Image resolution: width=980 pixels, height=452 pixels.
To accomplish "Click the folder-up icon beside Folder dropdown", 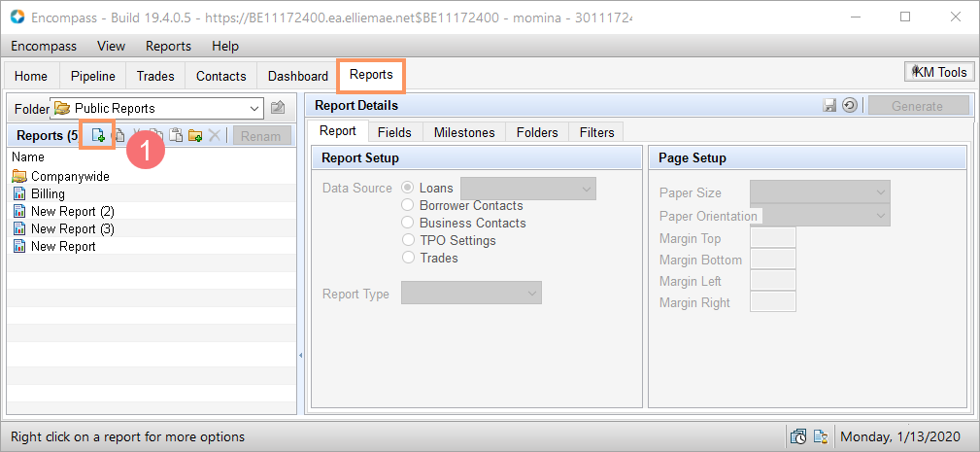I will point(278,108).
